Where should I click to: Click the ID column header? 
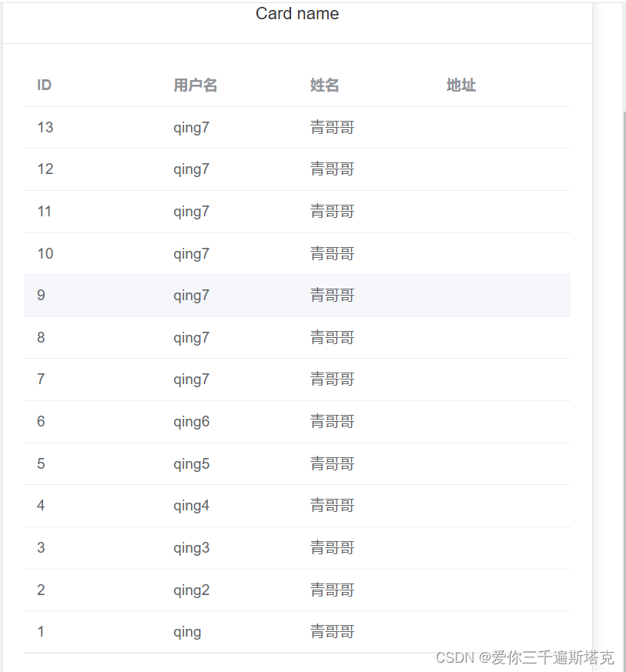[x=44, y=85]
